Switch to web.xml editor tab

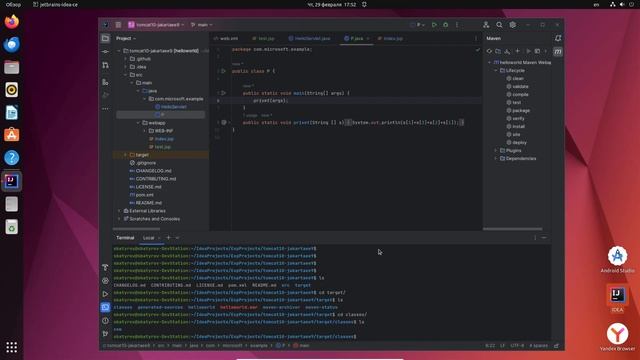(226, 38)
